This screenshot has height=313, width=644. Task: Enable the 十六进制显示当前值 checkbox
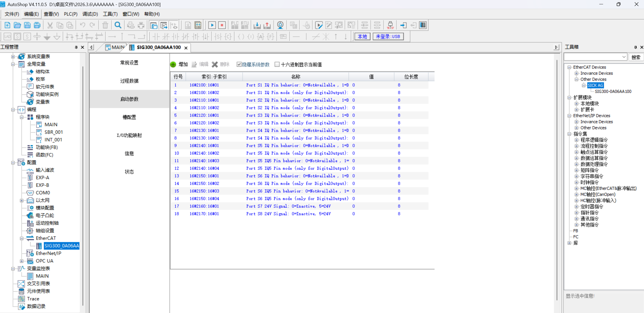277,65
